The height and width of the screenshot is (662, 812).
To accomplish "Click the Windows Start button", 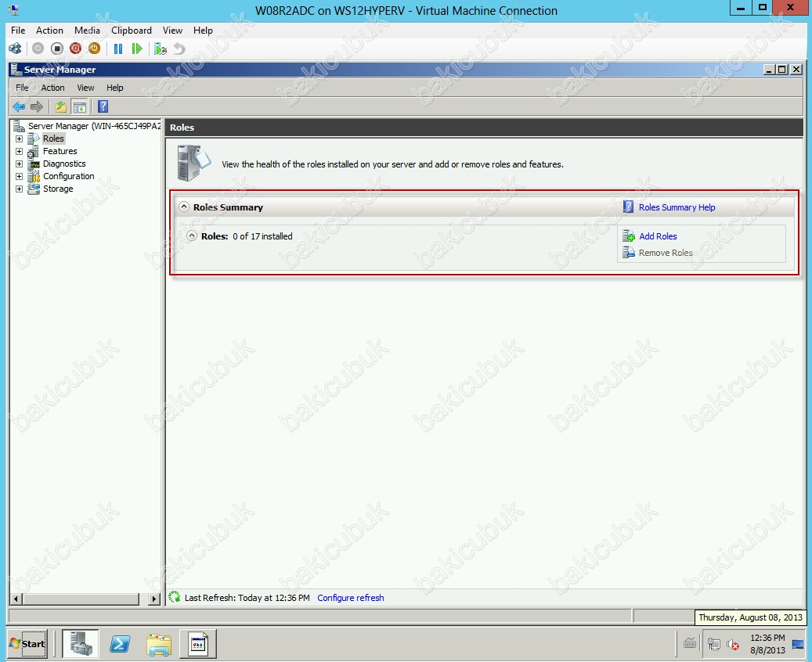I will tap(28, 644).
